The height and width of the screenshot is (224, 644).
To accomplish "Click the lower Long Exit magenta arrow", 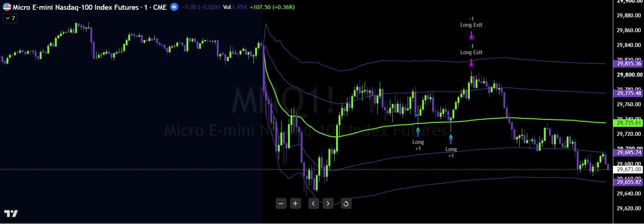I will [471, 63].
